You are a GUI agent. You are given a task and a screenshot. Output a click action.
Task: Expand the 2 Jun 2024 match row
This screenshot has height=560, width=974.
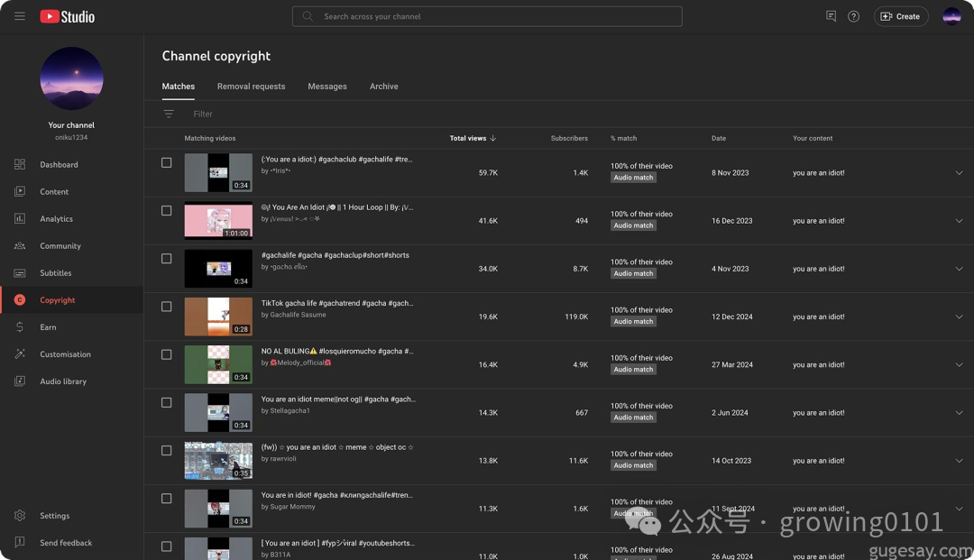click(x=959, y=413)
